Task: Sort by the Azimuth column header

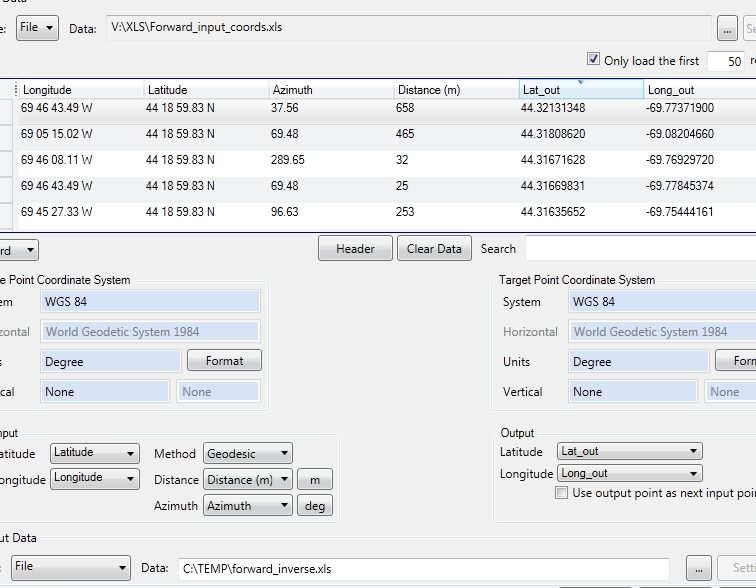Action: click(331, 90)
